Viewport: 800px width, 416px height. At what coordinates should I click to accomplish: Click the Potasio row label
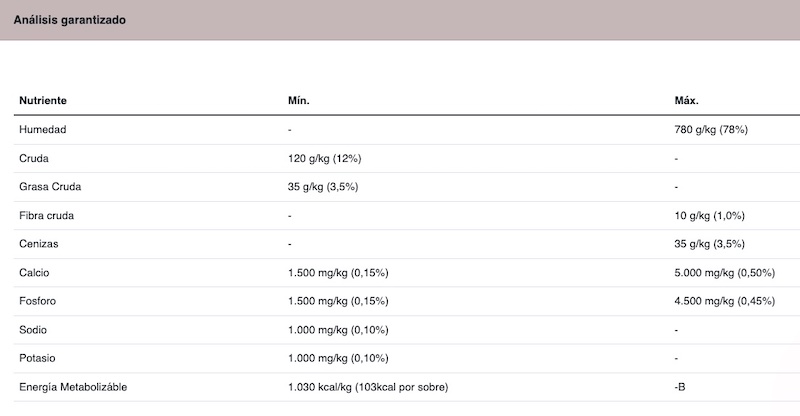[37, 358]
